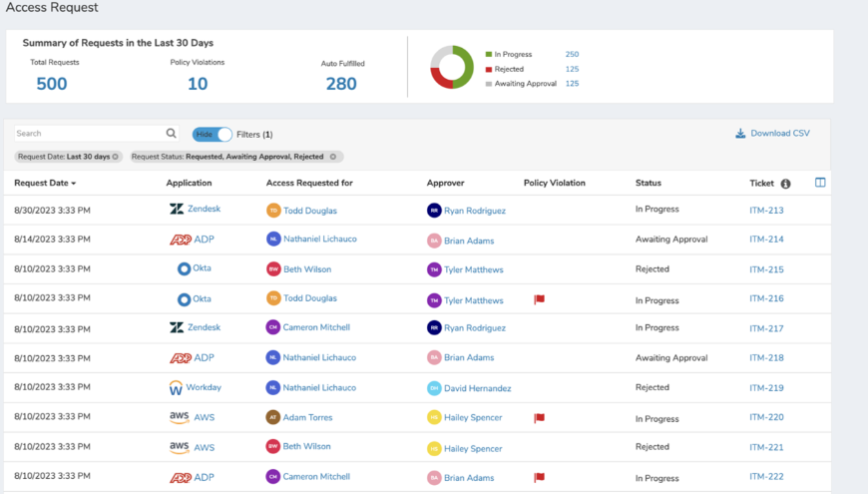Click the red flag on ITM-220 row

(539, 418)
